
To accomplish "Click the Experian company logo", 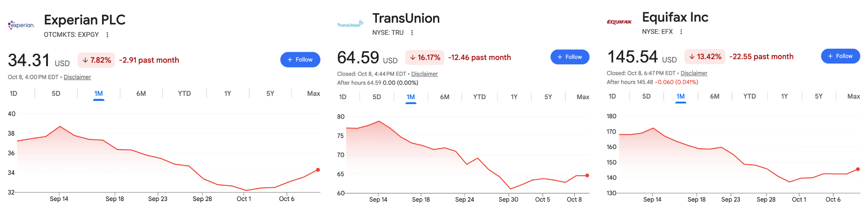I will (x=21, y=25).
